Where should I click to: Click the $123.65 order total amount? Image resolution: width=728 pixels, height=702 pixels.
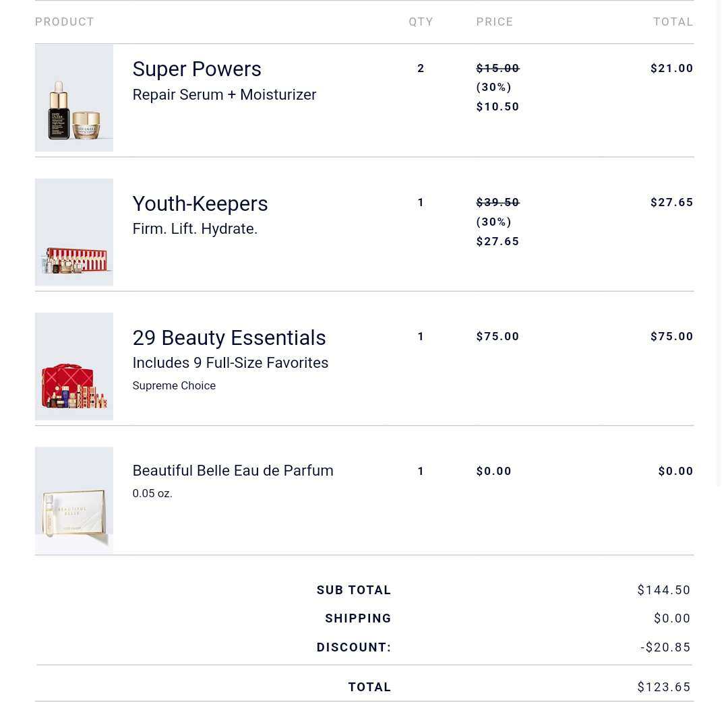664,687
